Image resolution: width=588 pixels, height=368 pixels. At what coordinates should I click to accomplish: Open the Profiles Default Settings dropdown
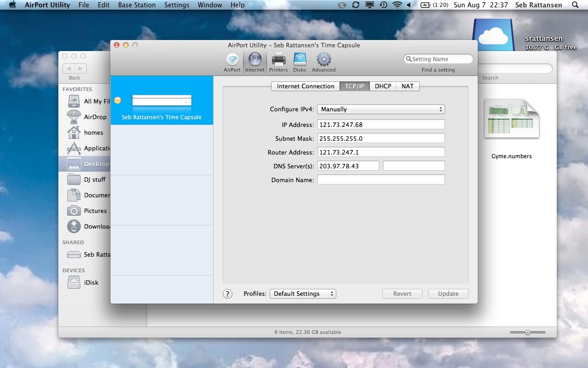pos(303,294)
